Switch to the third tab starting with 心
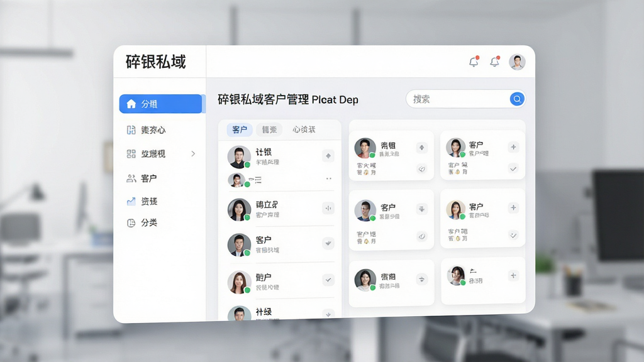 (304, 129)
